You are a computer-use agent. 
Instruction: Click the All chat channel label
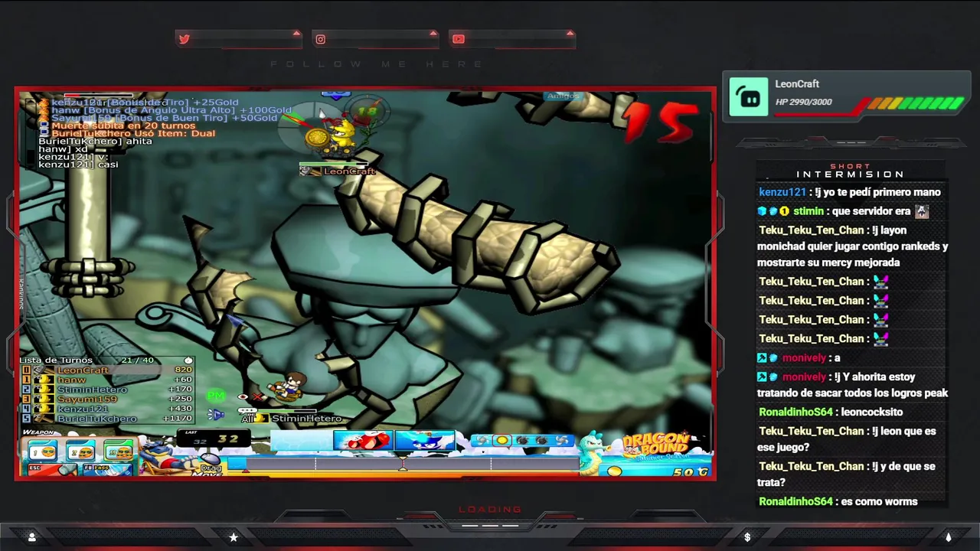tap(247, 419)
